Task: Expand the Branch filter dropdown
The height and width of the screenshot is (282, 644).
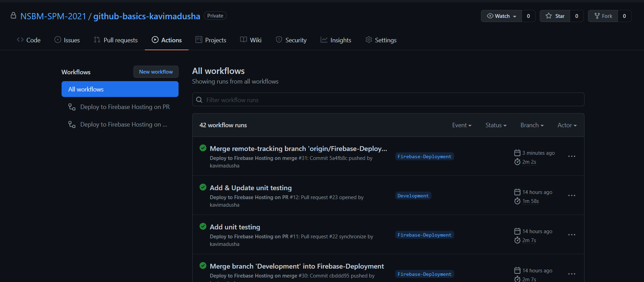Action: click(532, 125)
